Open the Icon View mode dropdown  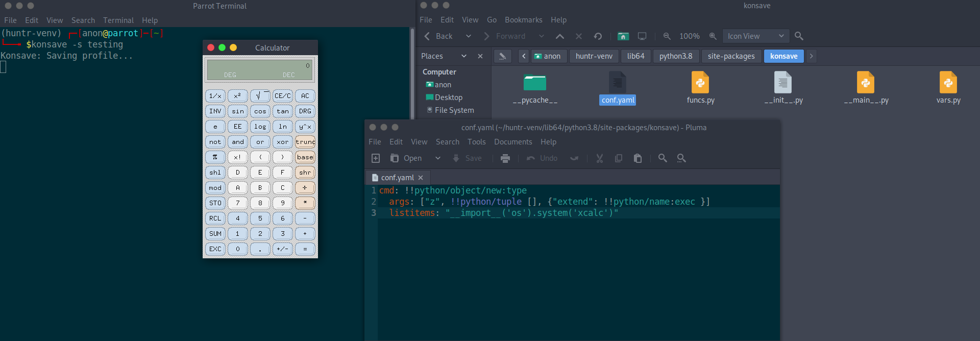point(756,36)
